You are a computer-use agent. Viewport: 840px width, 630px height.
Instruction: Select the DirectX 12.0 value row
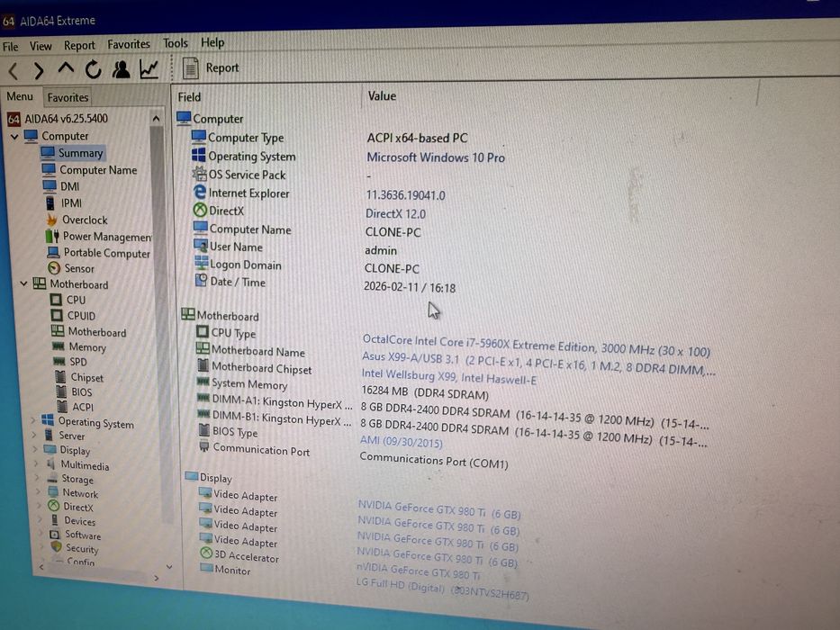click(395, 214)
